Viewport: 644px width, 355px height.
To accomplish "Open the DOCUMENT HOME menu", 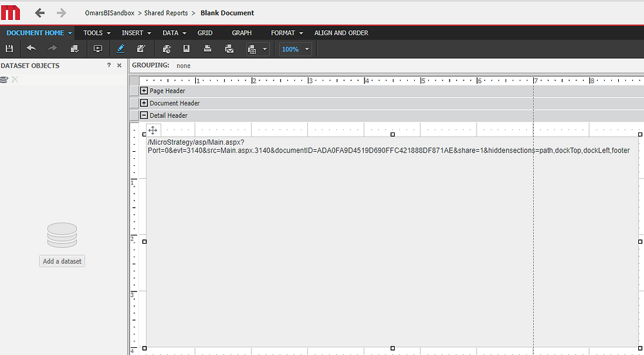I will pos(39,33).
